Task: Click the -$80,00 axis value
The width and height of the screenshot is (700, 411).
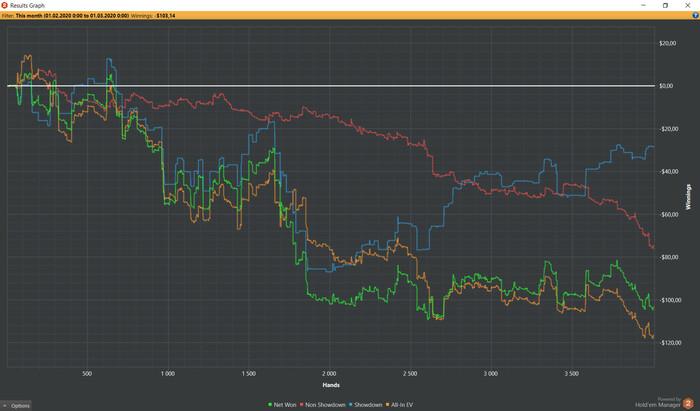Action: click(668, 257)
